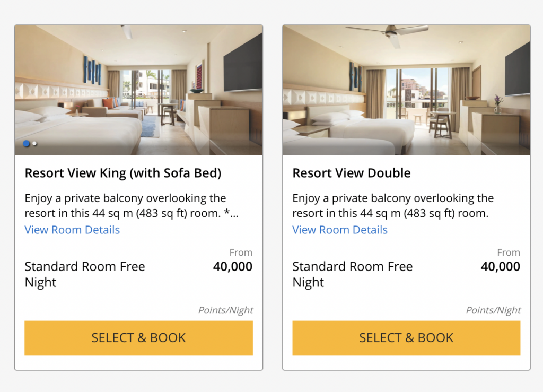Open the Double room description text
Viewport: 543px width, 392px height.
point(393,205)
